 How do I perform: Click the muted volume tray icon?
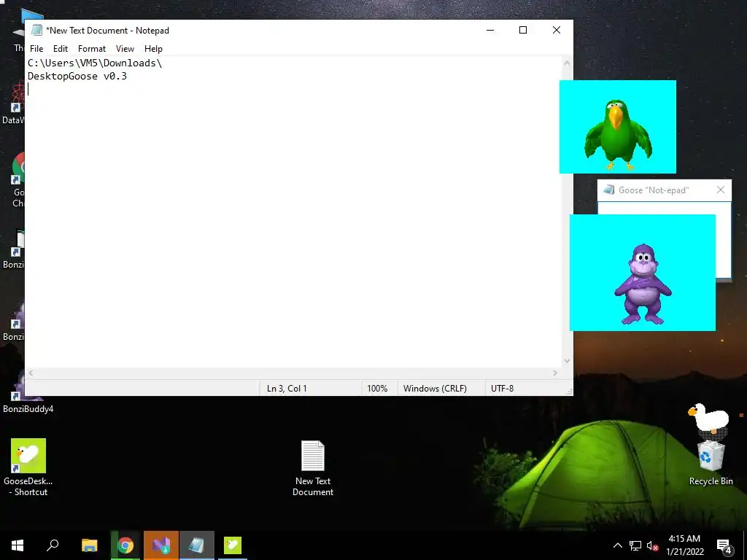653,545
